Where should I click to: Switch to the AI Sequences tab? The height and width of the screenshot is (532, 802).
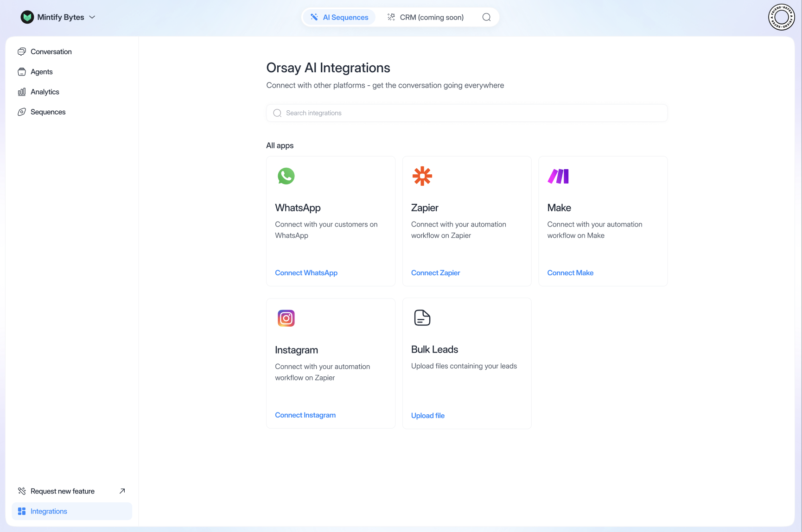pyautogui.click(x=339, y=17)
